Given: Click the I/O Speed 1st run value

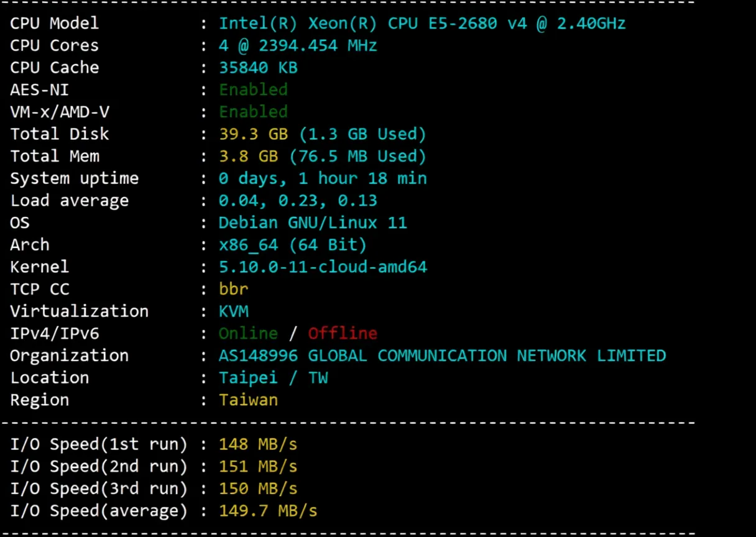Looking at the screenshot, I should click(257, 444).
